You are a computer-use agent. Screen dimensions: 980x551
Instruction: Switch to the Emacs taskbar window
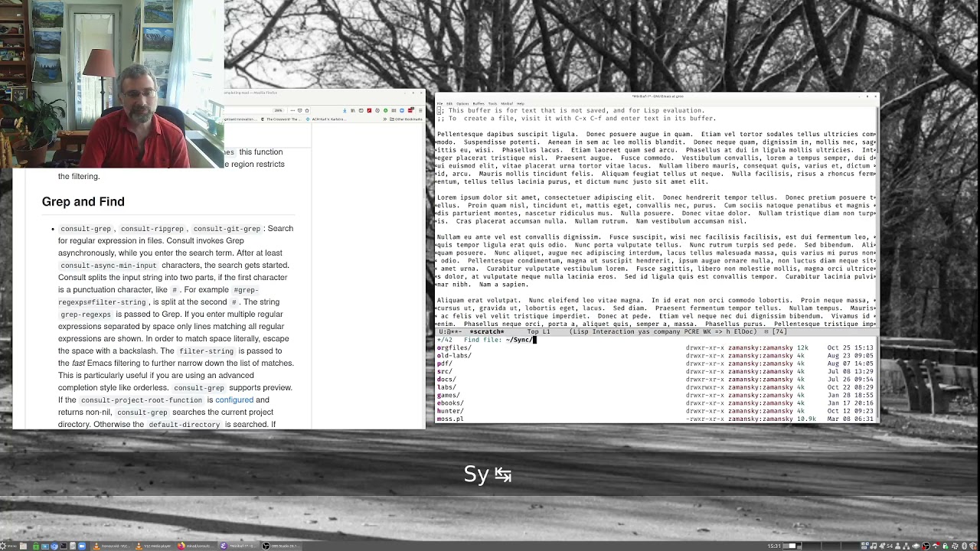[x=239, y=546]
